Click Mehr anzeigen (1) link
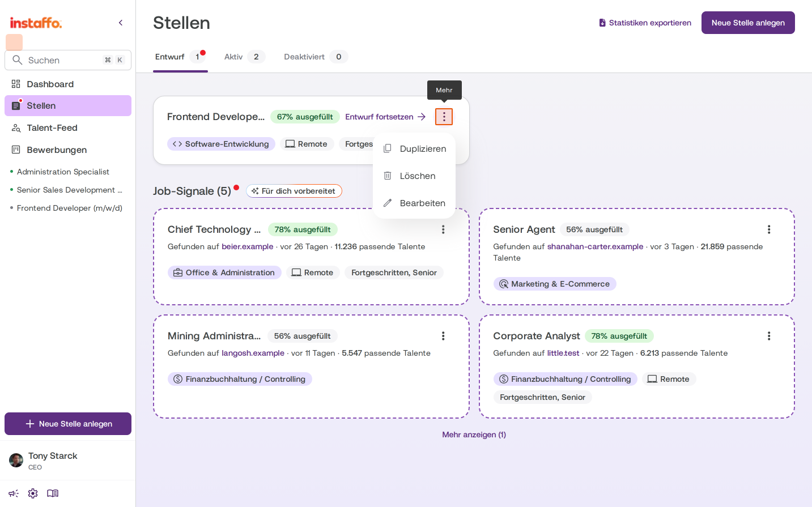Viewport: 812px width, 507px height. click(x=474, y=434)
